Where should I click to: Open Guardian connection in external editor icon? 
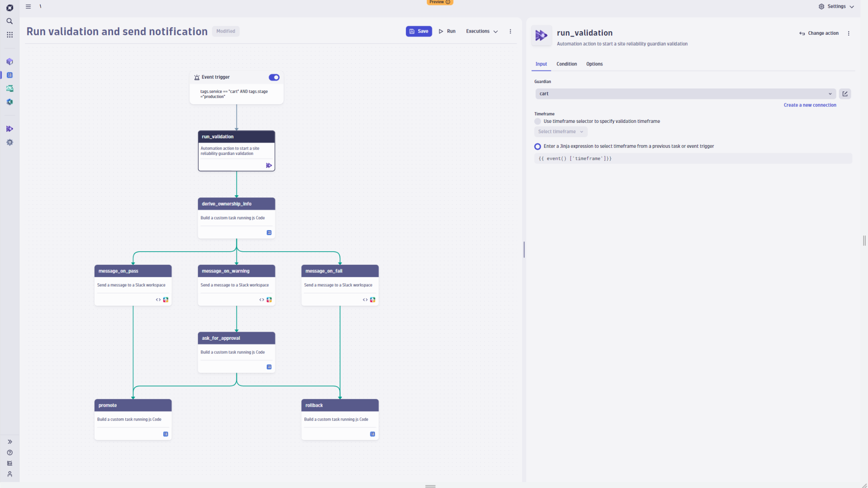(844, 94)
